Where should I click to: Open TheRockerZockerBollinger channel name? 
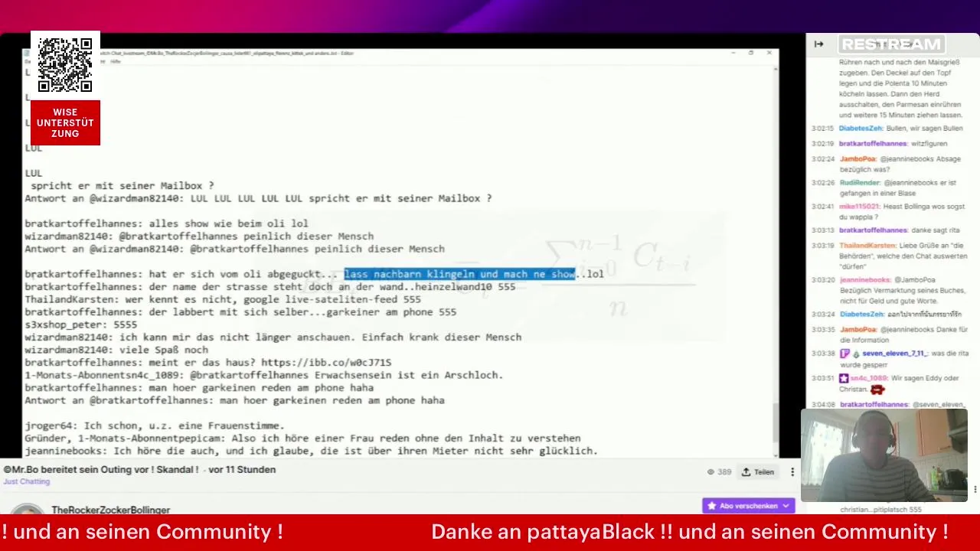[x=111, y=510]
